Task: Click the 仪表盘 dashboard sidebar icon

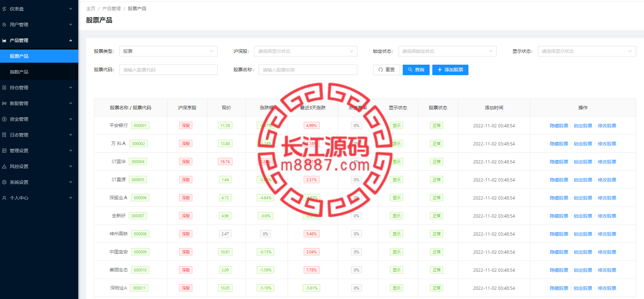Action: coord(4,9)
